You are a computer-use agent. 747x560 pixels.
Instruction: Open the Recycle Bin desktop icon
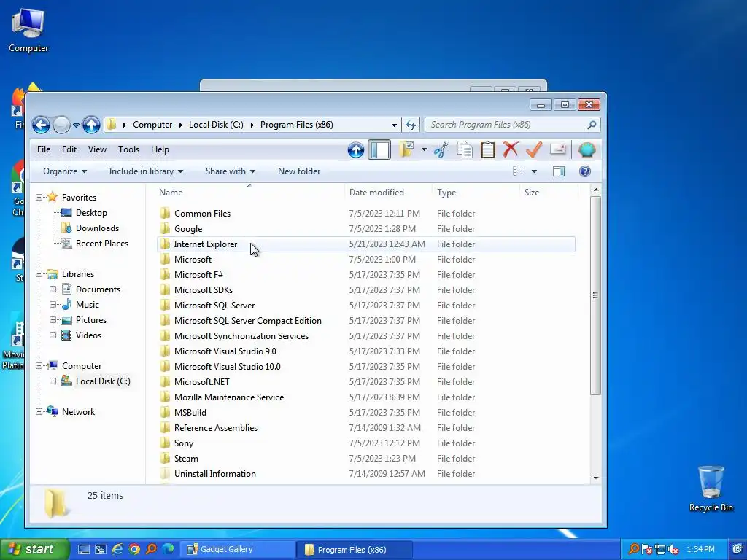(711, 489)
